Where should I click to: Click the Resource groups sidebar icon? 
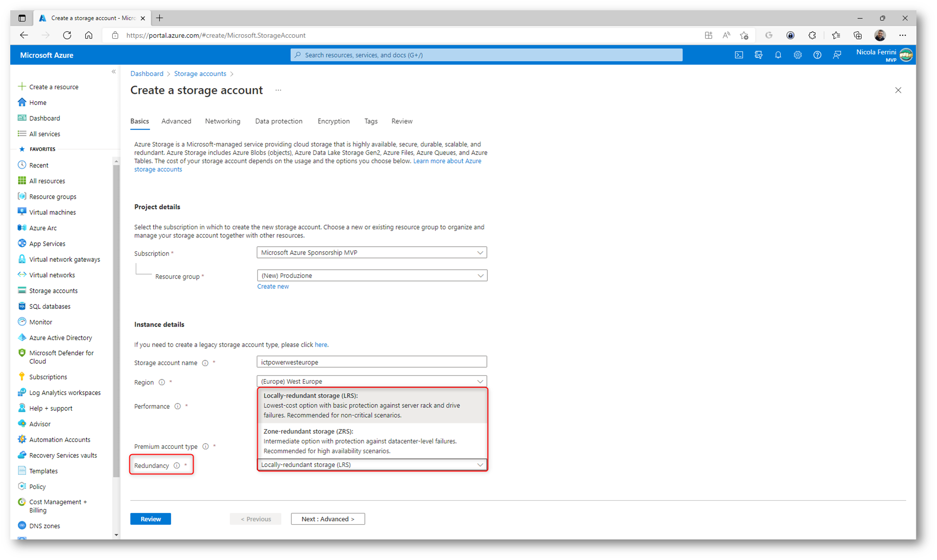tap(22, 196)
